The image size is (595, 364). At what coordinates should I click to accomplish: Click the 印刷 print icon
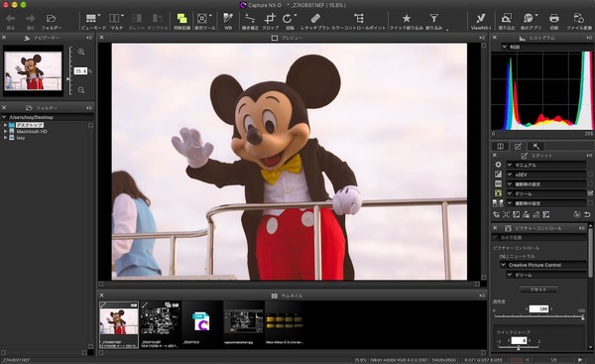[554, 18]
